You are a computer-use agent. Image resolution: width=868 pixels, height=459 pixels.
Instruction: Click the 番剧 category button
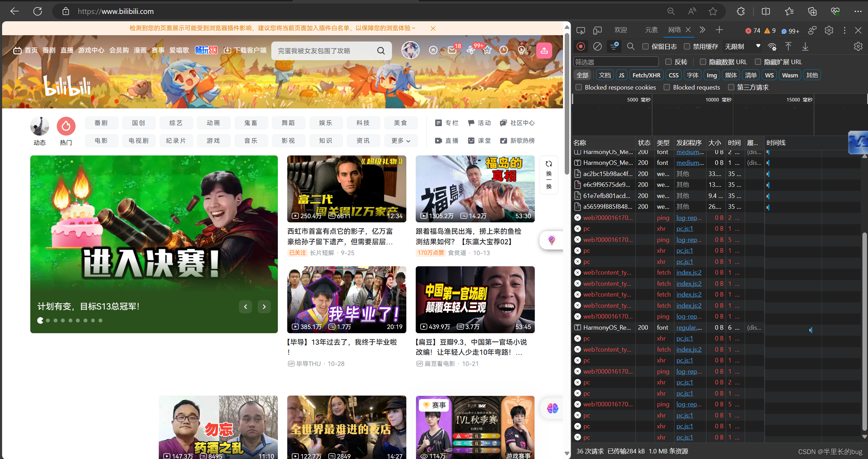coord(101,123)
